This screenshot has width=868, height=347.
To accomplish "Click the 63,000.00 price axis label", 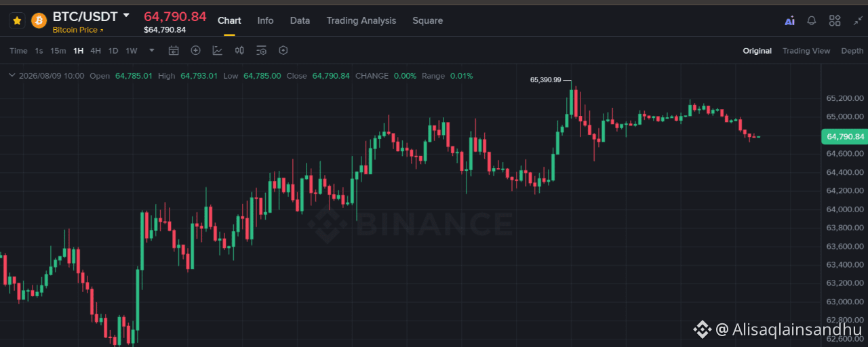I will pos(845,302).
